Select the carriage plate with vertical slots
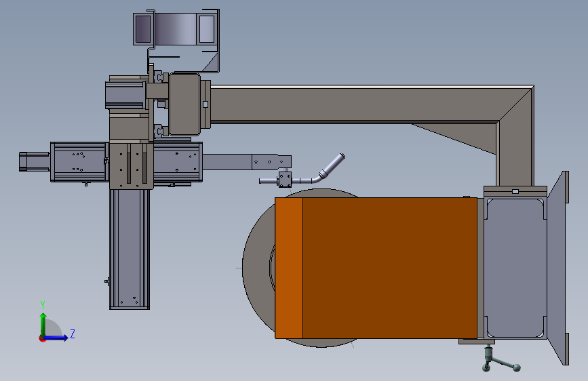 (132, 165)
